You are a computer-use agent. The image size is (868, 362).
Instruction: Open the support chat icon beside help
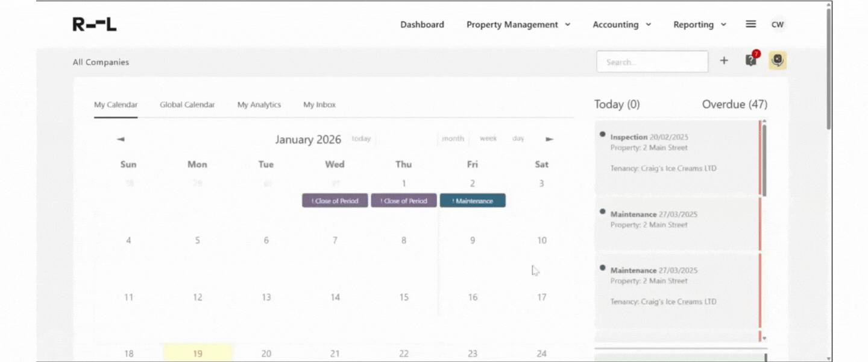pyautogui.click(x=777, y=60)
